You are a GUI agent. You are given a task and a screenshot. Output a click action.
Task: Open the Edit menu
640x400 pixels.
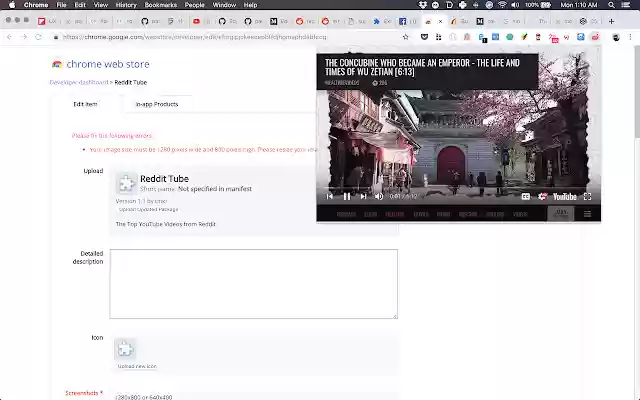click(x=80, y=5)
